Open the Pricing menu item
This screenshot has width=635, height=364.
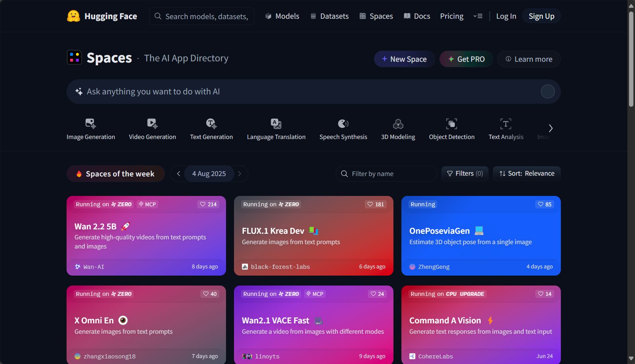pos(452,16)
